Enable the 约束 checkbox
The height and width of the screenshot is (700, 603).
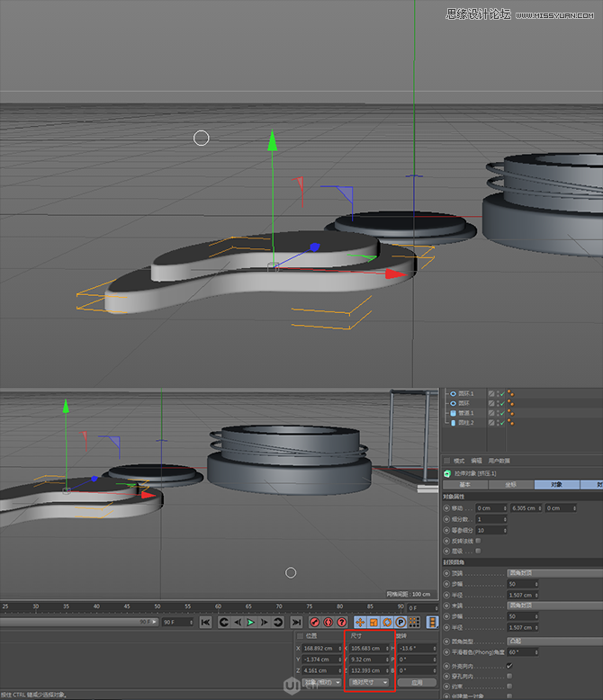point(509,685)
